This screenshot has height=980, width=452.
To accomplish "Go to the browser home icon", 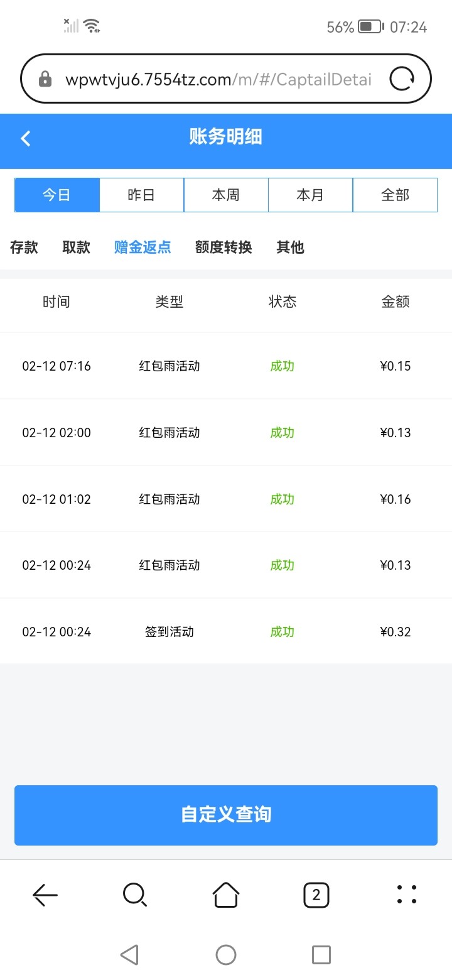I will click(226, 895).
